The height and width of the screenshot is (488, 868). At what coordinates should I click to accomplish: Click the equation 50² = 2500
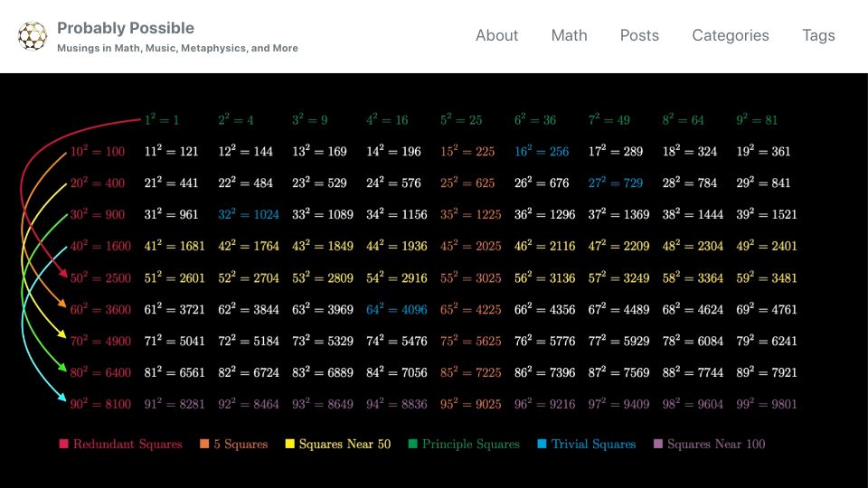100,277
